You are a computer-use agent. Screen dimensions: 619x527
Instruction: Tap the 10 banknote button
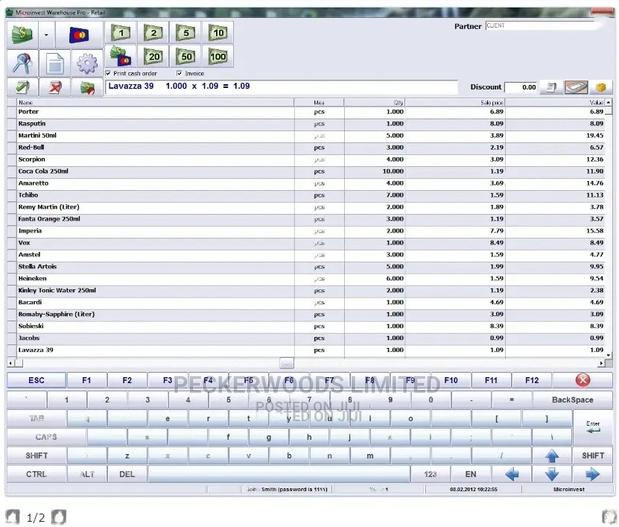point(218,32)
